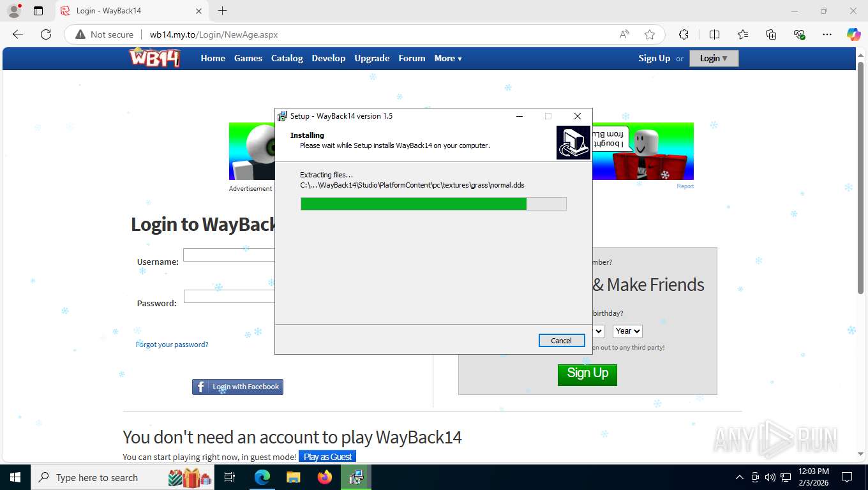Open Task View on the taskbar

tap(230, 477)
